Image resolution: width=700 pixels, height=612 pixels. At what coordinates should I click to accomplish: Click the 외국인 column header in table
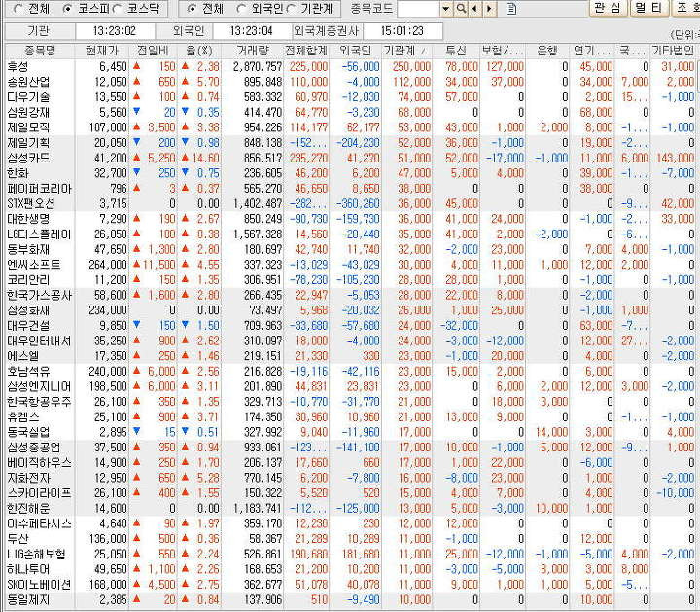pyautogui.click(x=355, y=51)
